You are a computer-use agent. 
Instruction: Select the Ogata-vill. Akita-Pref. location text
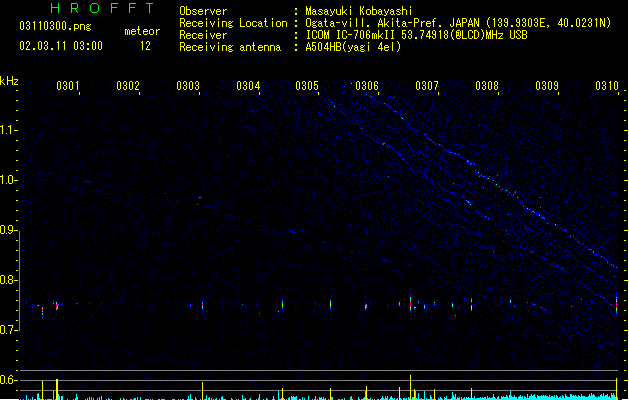tap(458, 23)
